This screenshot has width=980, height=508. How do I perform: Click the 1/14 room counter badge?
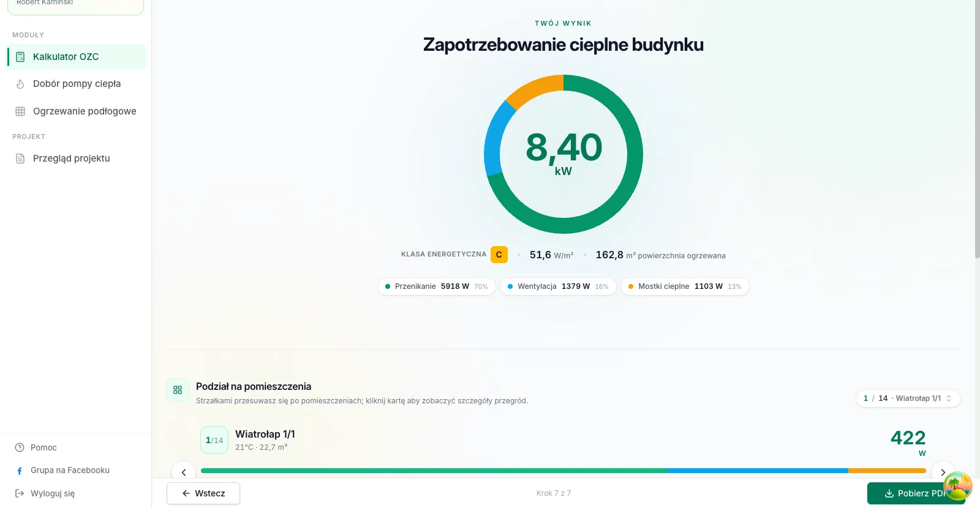click(214, 440)
